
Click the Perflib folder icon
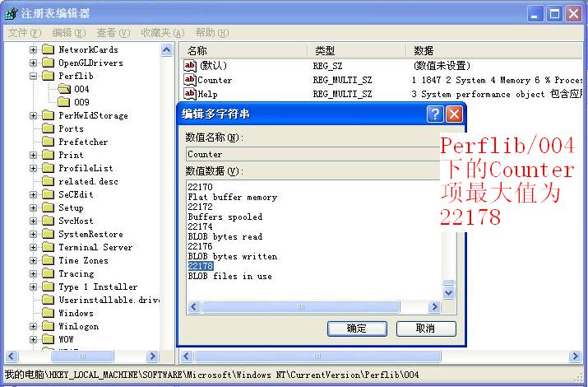pos(48,76)
